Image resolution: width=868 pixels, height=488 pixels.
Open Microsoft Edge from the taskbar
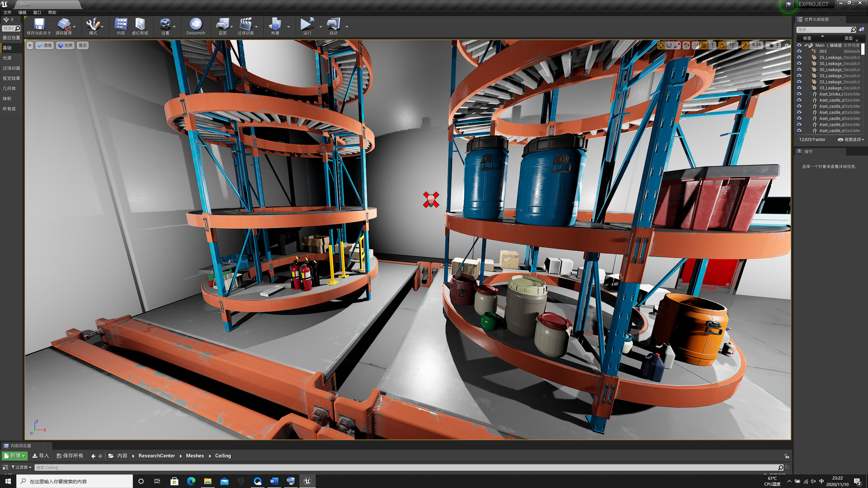(191, 481)
